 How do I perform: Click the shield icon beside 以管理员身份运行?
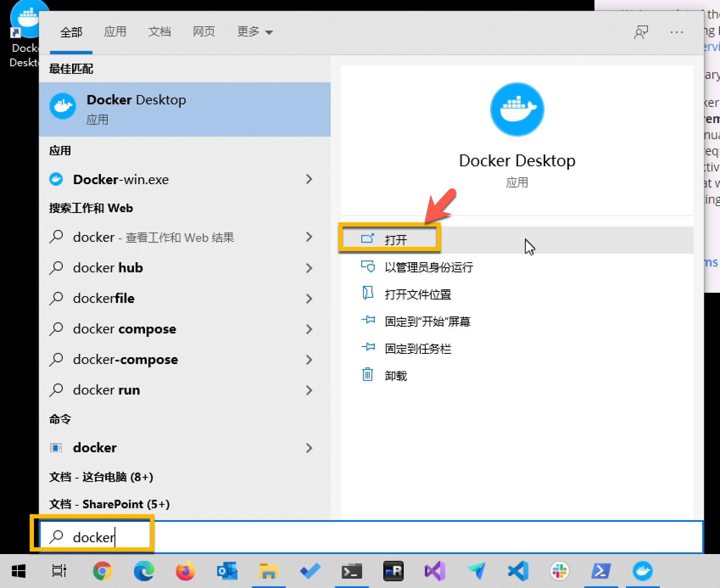[368, 266]
